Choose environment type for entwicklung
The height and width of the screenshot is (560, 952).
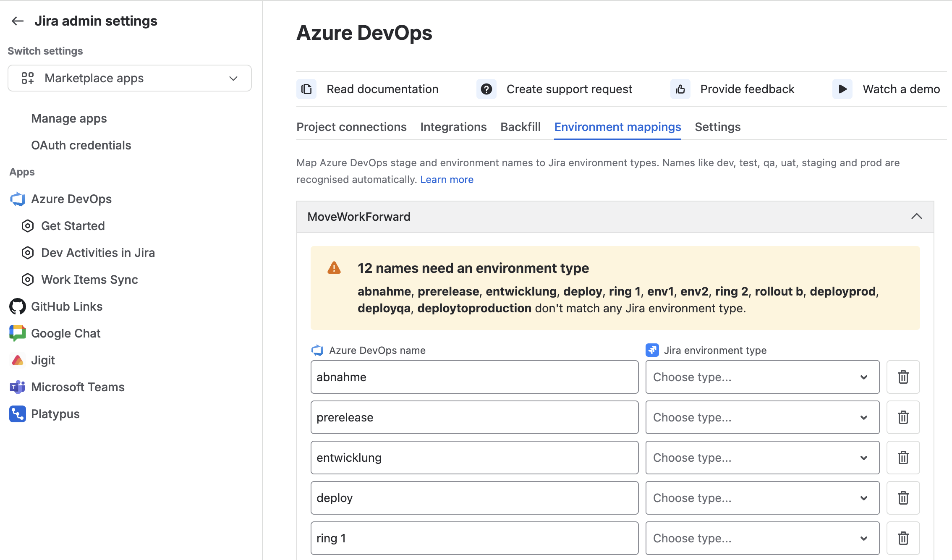tap(762, 458)
